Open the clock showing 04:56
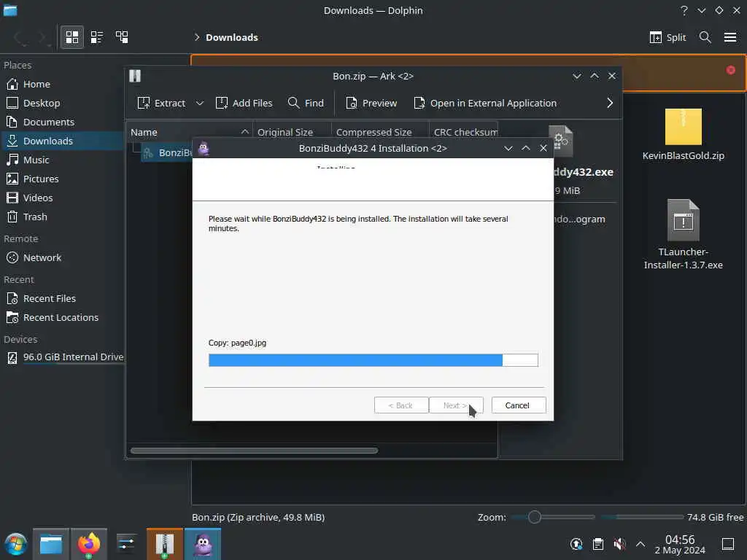 (x=680, y=544)
